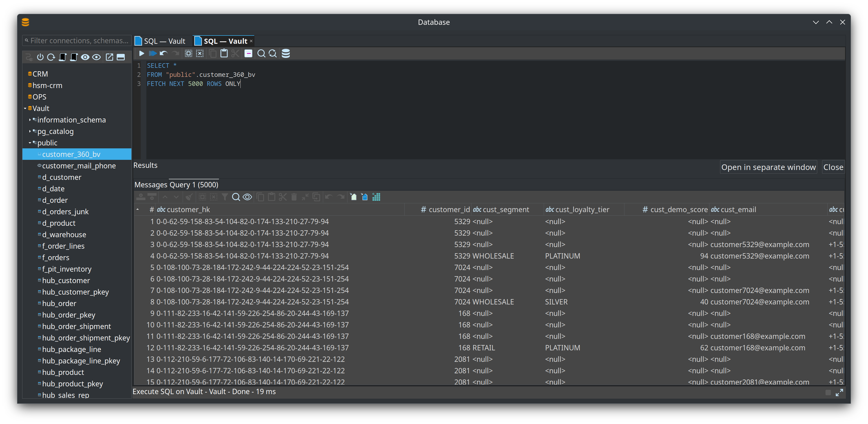Expand the information_schema node
Screen dimensions: 868x424
point(30,120)
